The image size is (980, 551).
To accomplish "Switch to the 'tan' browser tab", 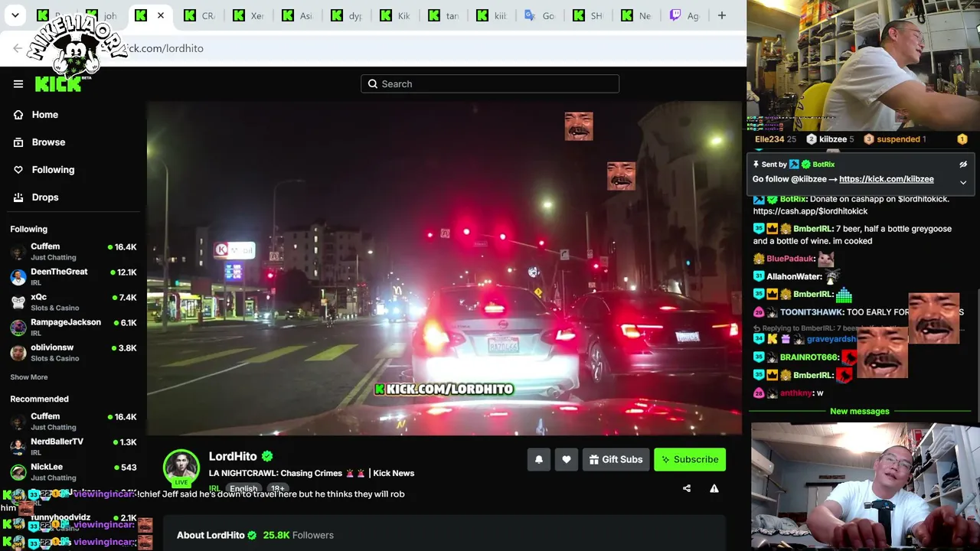I will point(443,15).
